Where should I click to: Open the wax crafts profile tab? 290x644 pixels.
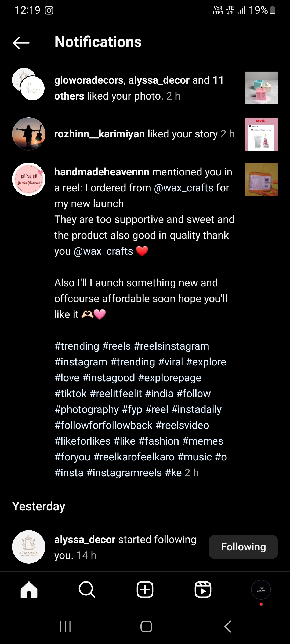261,590
